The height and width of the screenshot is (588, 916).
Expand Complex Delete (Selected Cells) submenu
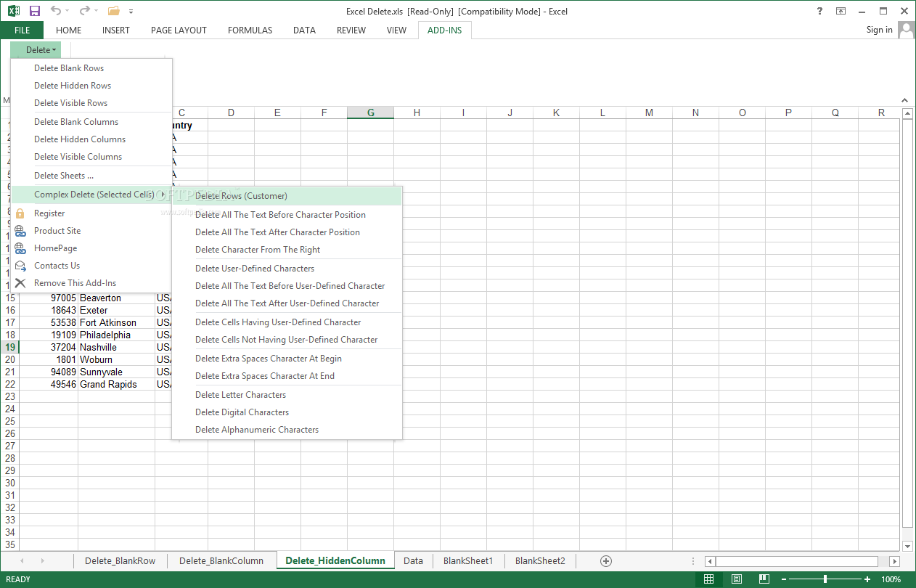pyautogui.click(x=91, y=195)
